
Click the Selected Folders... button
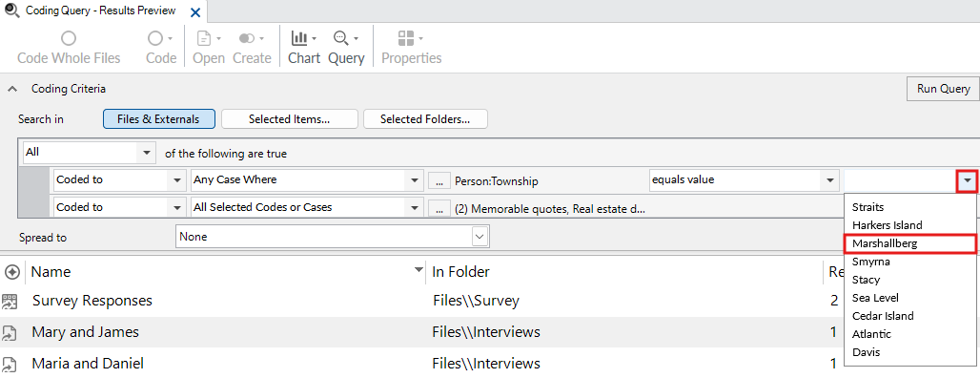pos(425,119)
